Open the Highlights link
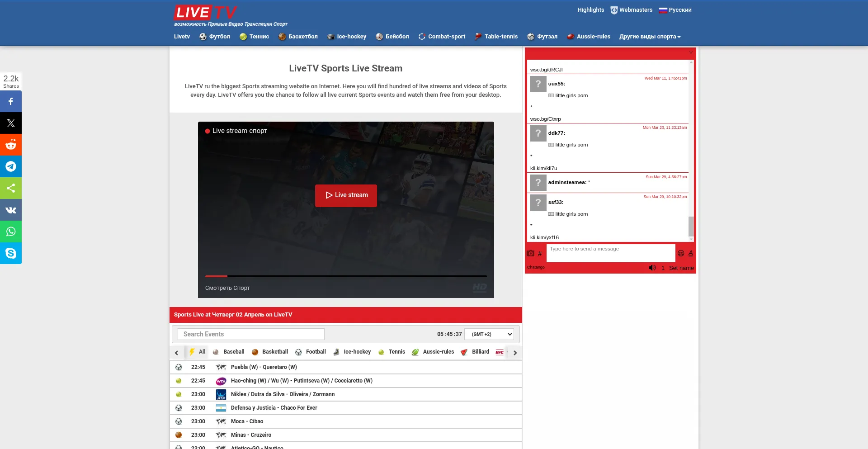Screen dimensions: 868x449 pos(590,10)
